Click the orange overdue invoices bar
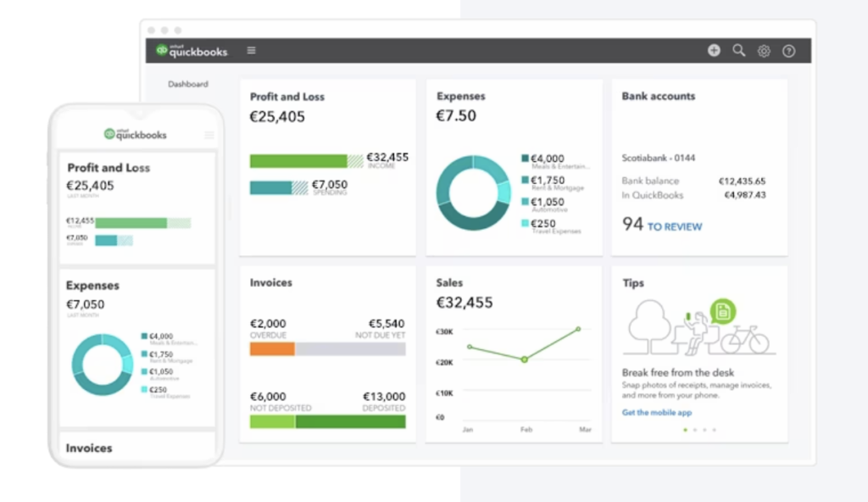This screenshot has height=502, width=868. click(x=272, y=349)
